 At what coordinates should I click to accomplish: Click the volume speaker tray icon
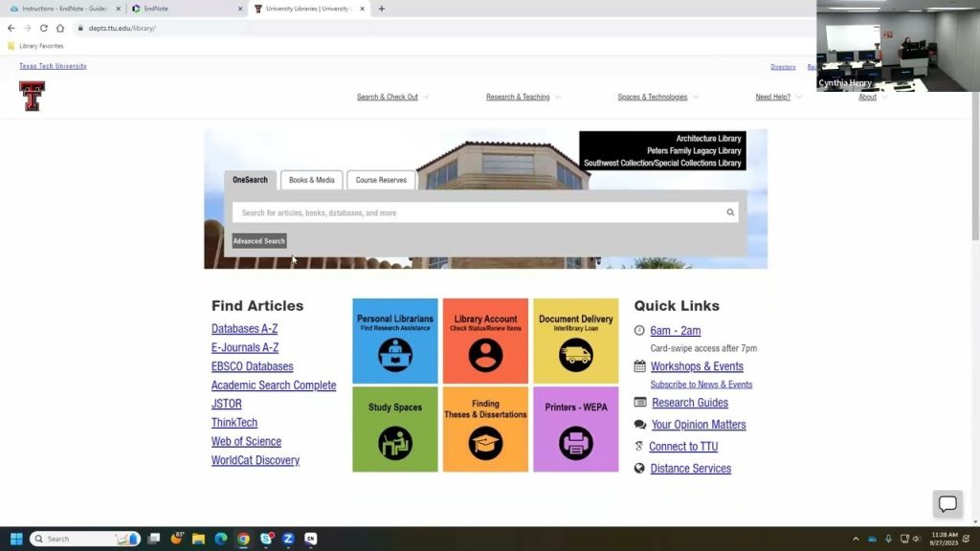(916, 539)
